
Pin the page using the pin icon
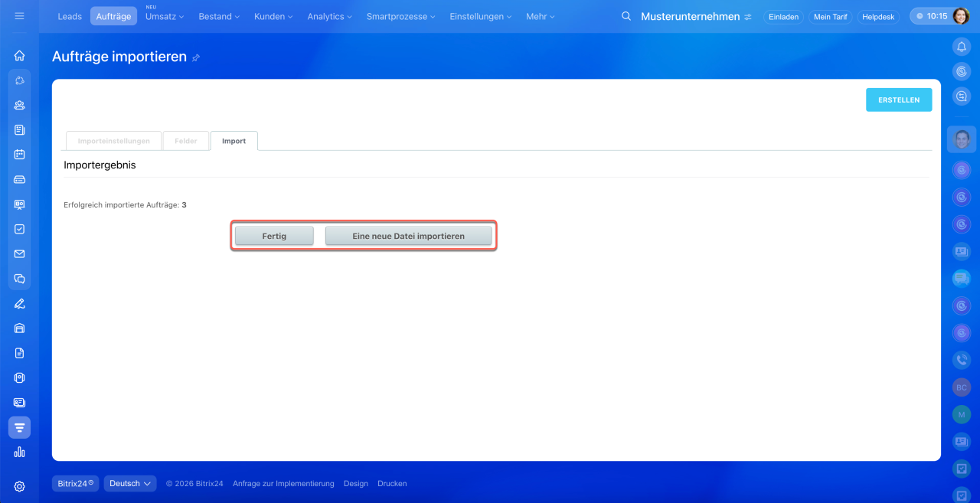click(196, 57)
